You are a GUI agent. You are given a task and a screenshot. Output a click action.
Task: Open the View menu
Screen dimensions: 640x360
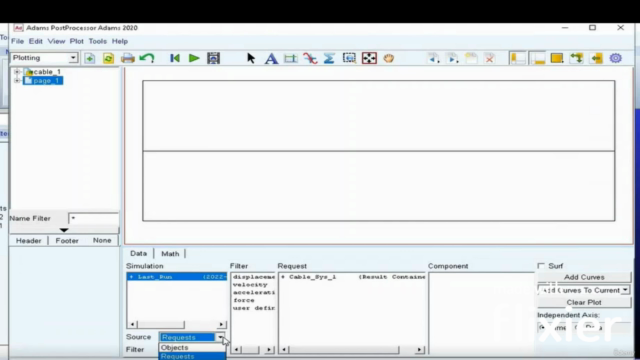click(56, 41)
